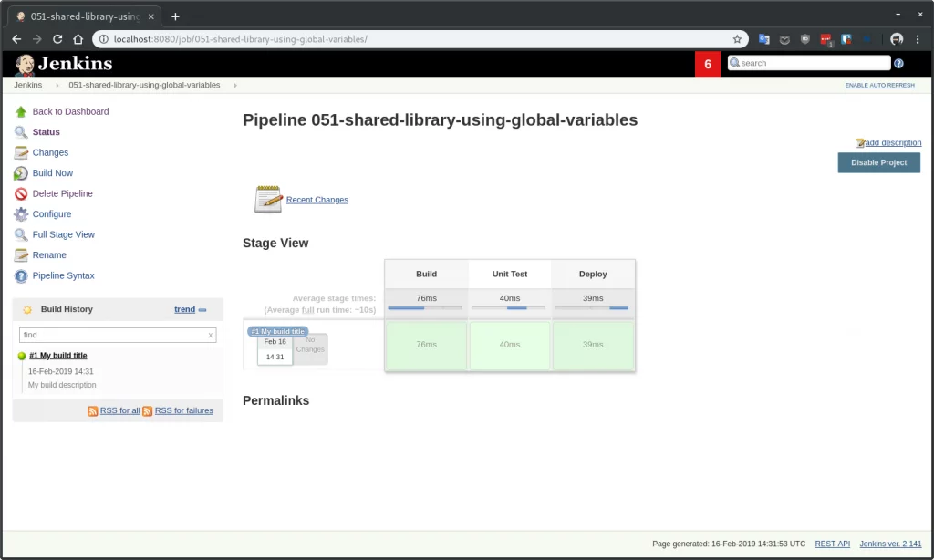Screen dimensions: 934x560
Task: Open the trend link in Build History
Action: (184, 310)
